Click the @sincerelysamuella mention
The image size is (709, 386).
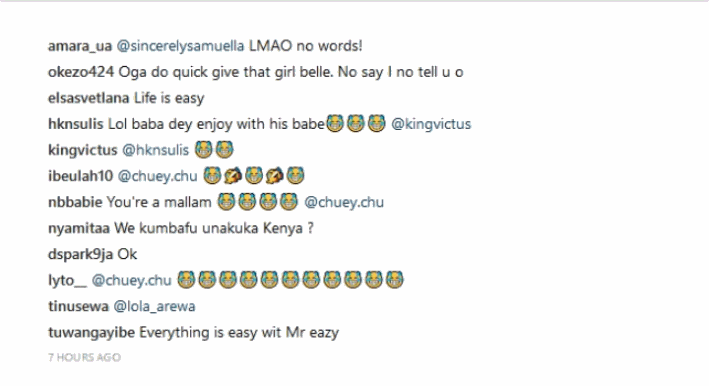[x=180, y=46]
